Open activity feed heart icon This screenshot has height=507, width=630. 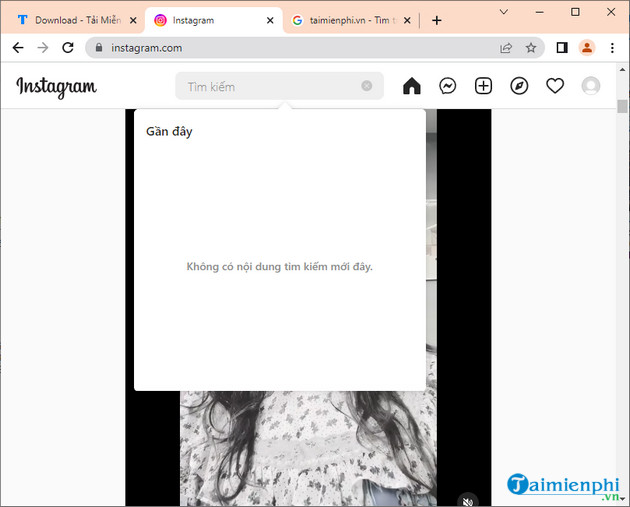(555, 86)
